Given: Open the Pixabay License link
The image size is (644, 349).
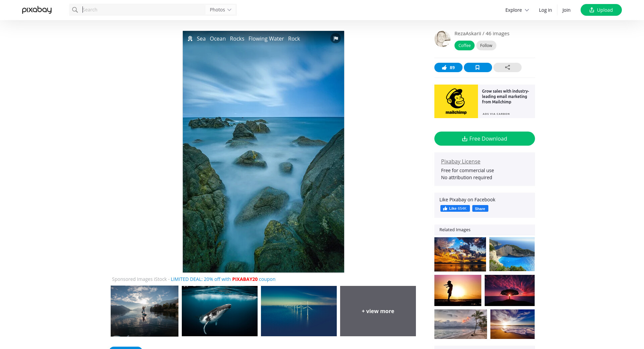Looking at the screenshot, I should click(x=461, y=161).
